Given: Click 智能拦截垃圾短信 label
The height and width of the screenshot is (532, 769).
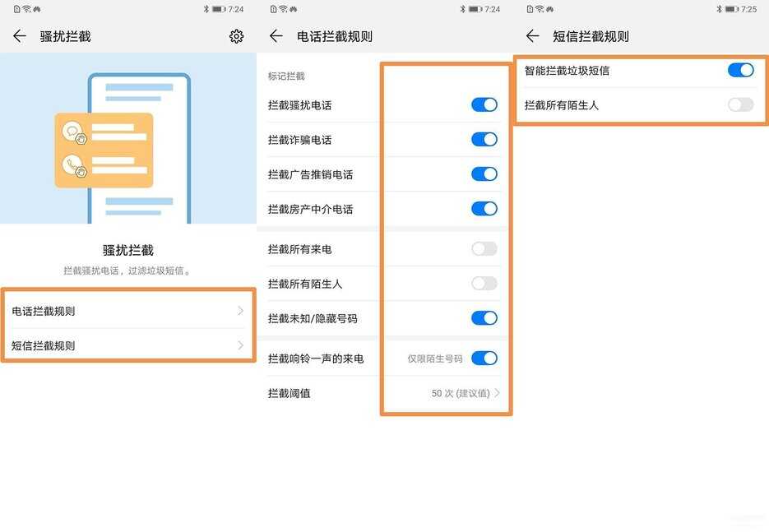Looking at the screenshot, I should tap(567, 71).
